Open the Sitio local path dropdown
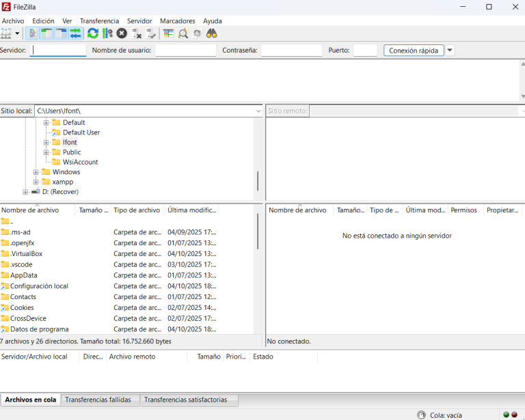This screenshot has height=420, width=525. point(258,111)
